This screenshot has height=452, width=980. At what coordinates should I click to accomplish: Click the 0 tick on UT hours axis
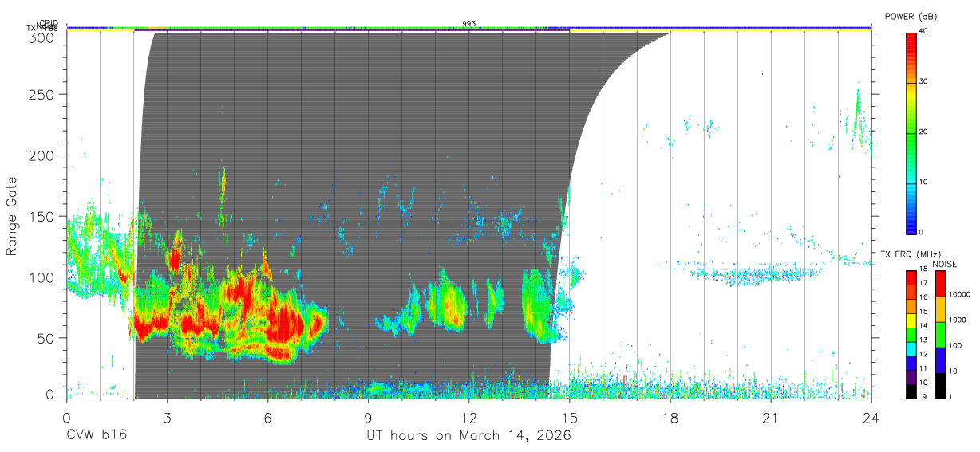point(66,417)
